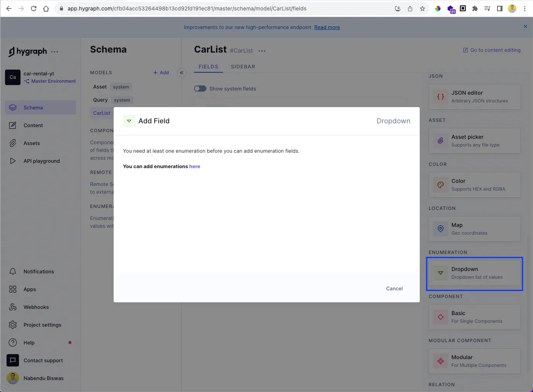Select Content in left navigation
Screen dimensions: 533x392
tap(41, 125)
